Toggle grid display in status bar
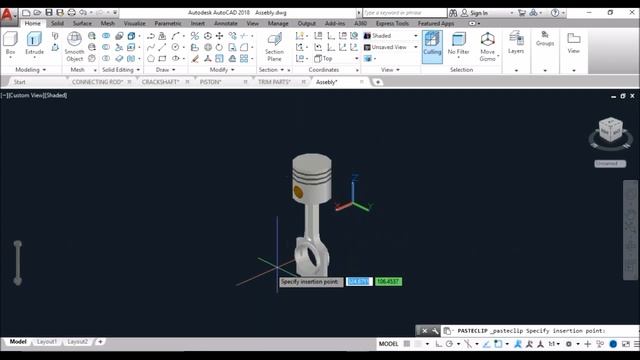640x360 pixels. tap(407, 344)
